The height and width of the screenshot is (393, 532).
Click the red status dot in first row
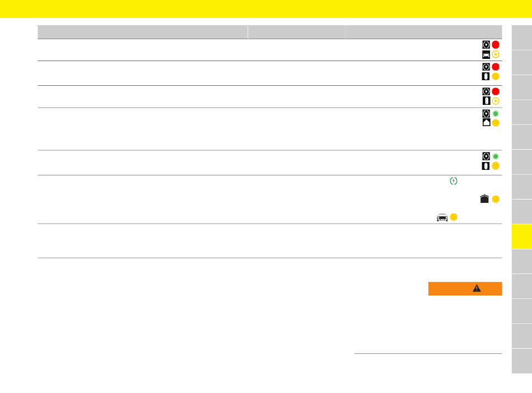coord(496,44)
